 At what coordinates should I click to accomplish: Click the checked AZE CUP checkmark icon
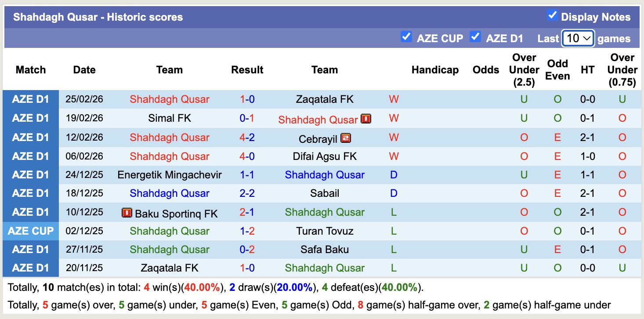point(406,38)
